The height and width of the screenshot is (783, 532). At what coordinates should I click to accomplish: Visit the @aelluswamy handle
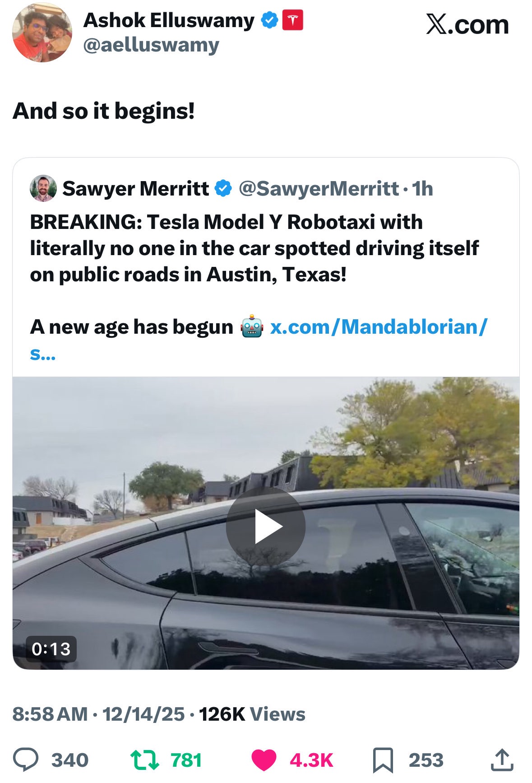(151, 45)
